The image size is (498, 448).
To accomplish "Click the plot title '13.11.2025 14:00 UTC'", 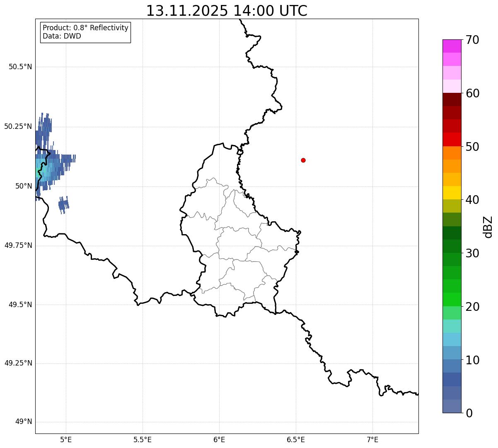I will click(x=227, y=11).
